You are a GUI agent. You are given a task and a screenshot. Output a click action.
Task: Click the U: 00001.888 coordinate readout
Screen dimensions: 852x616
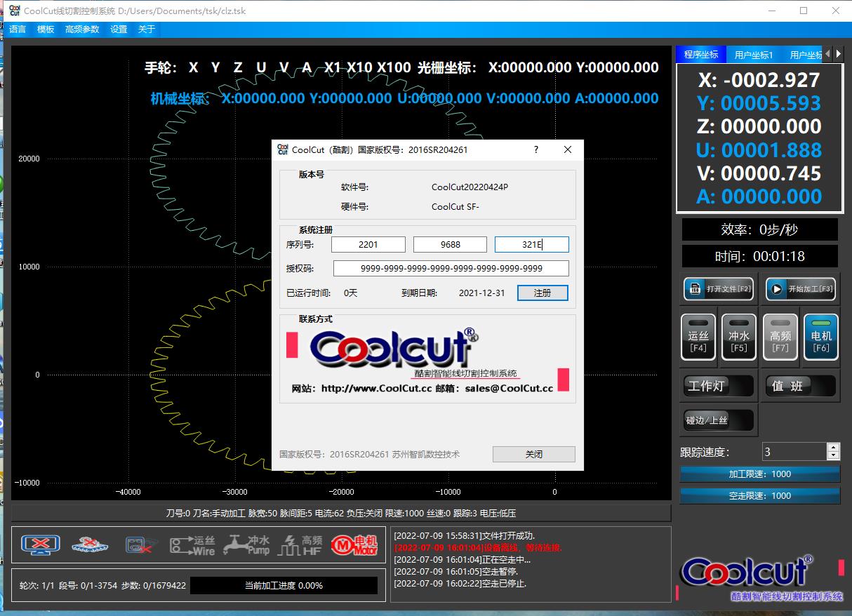point(759,149)
